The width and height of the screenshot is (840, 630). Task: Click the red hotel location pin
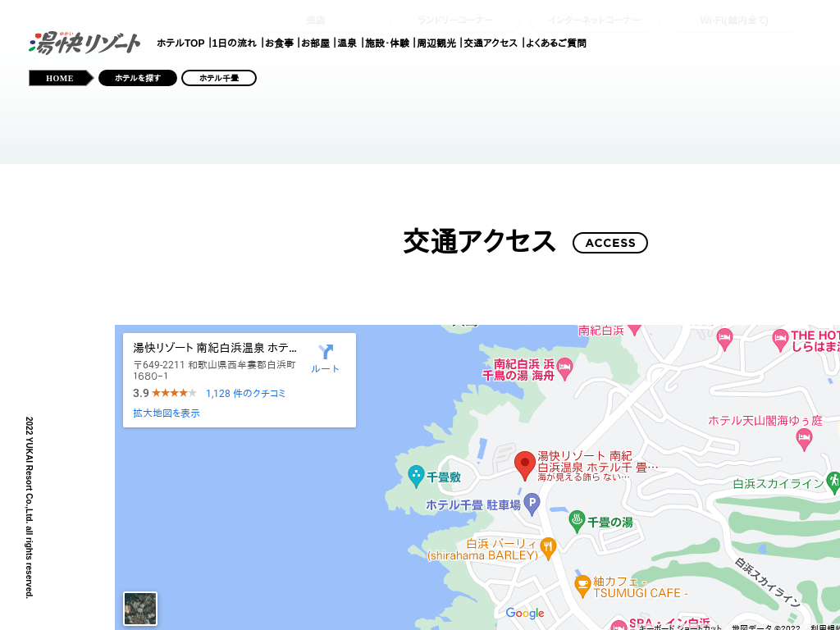pos(525,466)
